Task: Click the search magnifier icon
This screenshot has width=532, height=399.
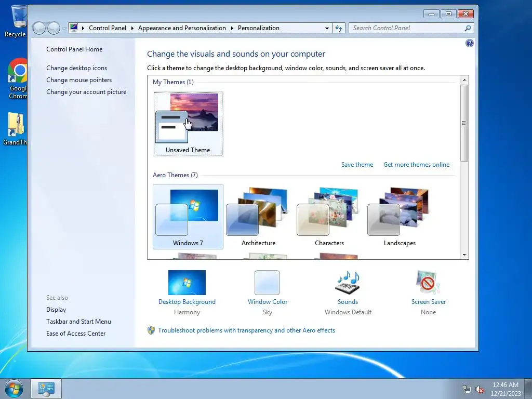Action: point(468,28)
